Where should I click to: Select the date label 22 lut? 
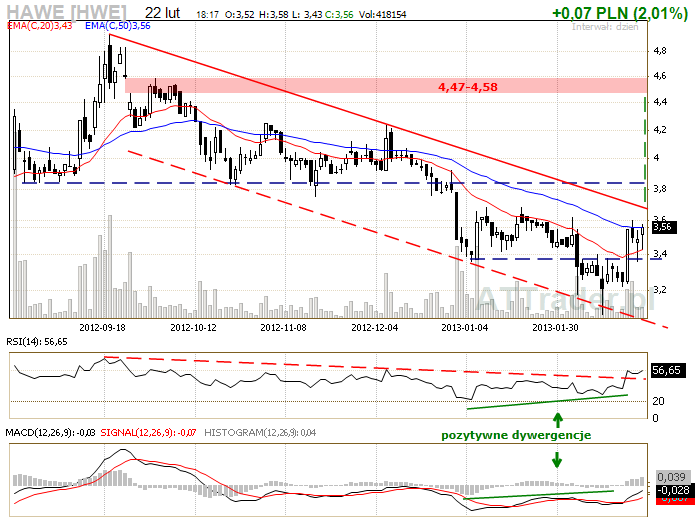pyautogui.click(x=162, y=13)
